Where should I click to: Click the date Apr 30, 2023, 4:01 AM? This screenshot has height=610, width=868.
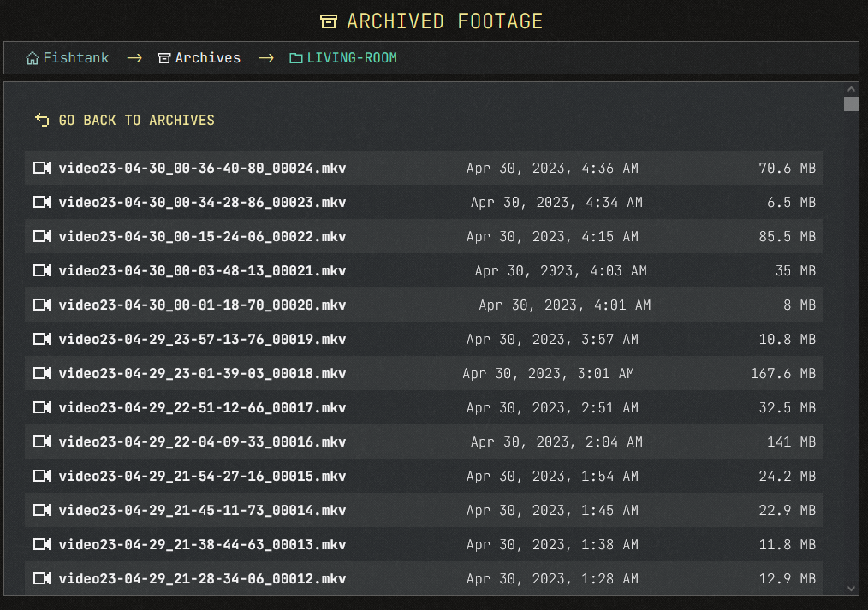tap(565, 305)
